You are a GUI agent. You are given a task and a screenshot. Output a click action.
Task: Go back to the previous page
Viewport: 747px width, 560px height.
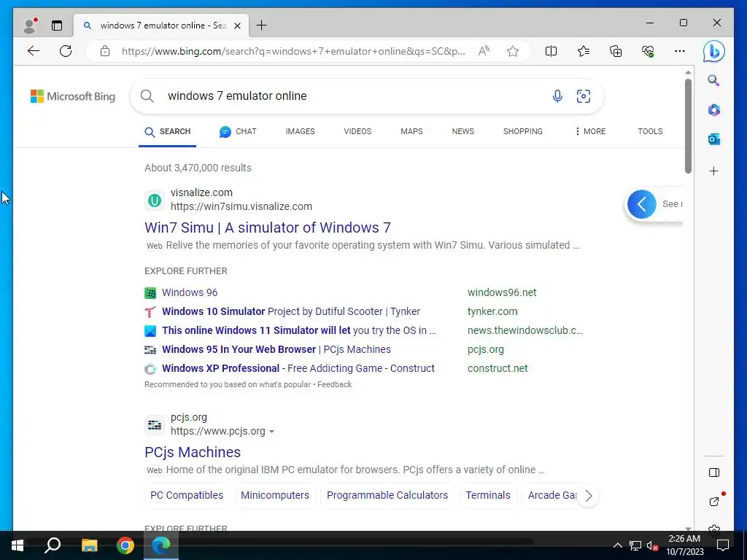34,51
